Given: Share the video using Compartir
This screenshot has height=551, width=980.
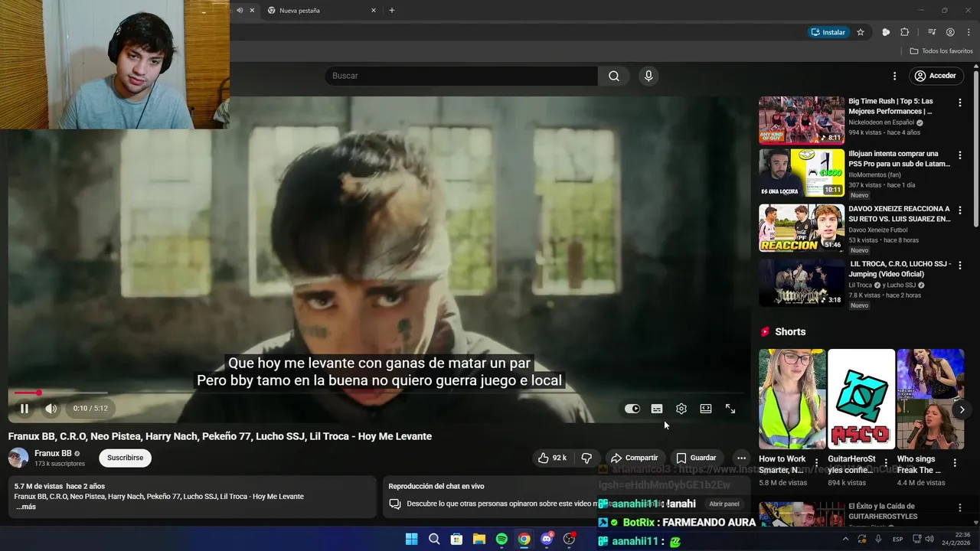Looking at the screenshot, I should click(634, 458).
